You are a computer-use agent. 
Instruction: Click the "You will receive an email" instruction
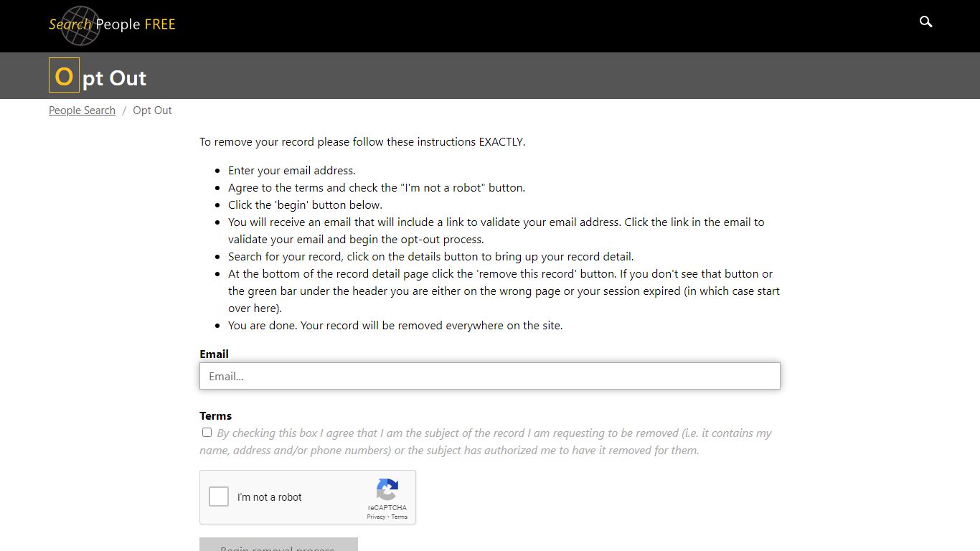tap(496, 231)
